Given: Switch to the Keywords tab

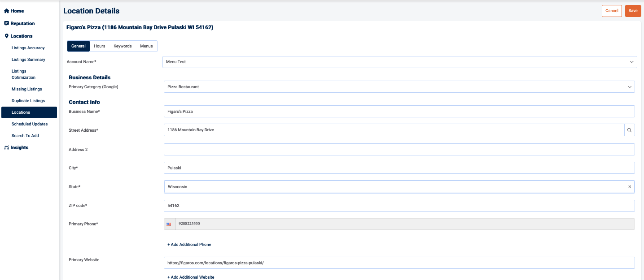Looking at the screenshot, I should (x=123, y=46).
